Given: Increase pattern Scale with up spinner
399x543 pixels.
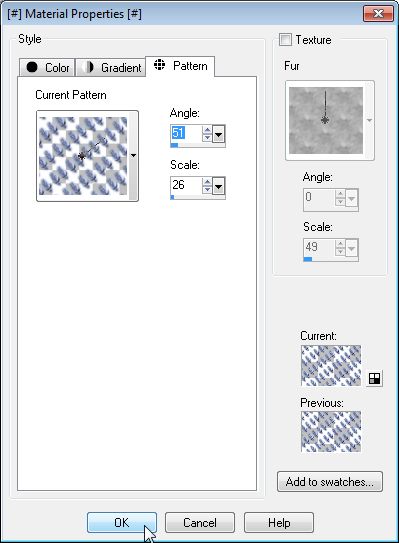Looking at the screenshot, I should coord(207,182).
